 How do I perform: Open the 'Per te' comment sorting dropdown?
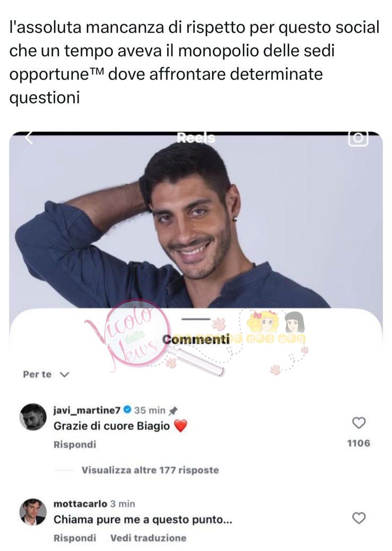tap(46, 374)
